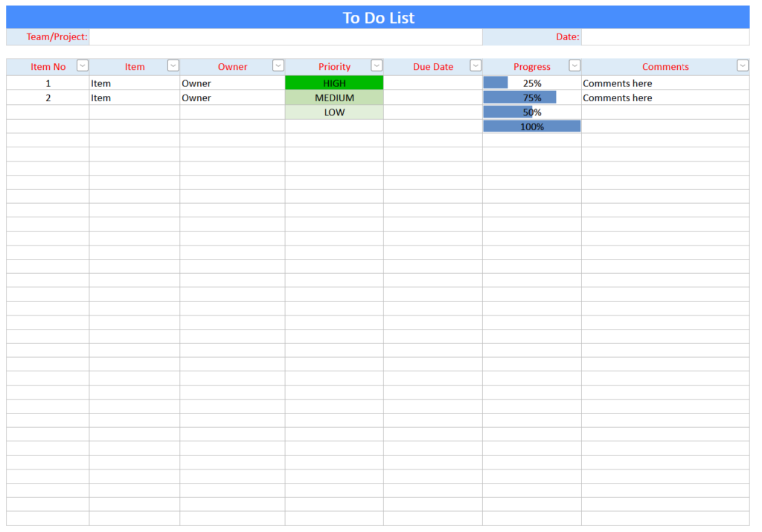Click the 75% progress bar cell
This screenshot has height=532, width=762.
(531, 97)
